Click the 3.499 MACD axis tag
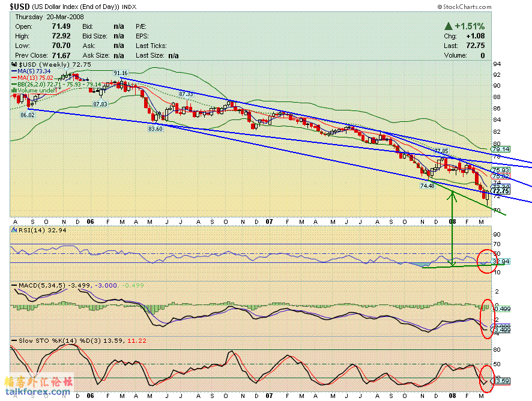The width and height of the screenshot is (532, 401). point(501,330)
